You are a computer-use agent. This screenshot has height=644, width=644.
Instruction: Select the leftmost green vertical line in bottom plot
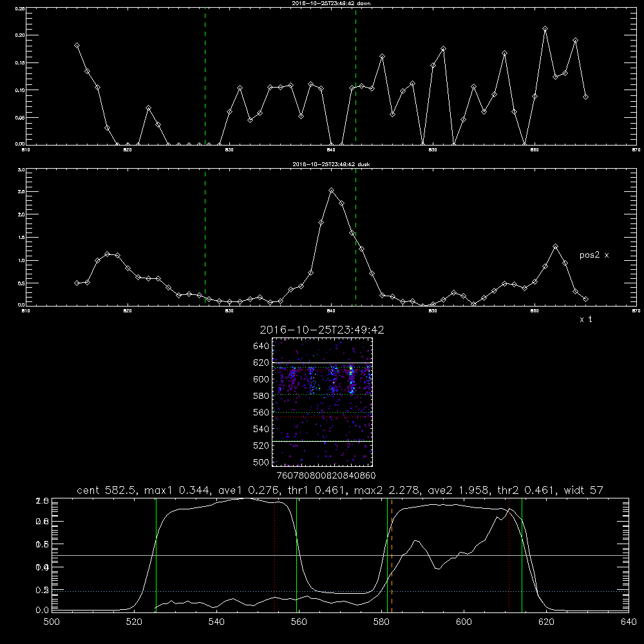[x=156, y=554]
